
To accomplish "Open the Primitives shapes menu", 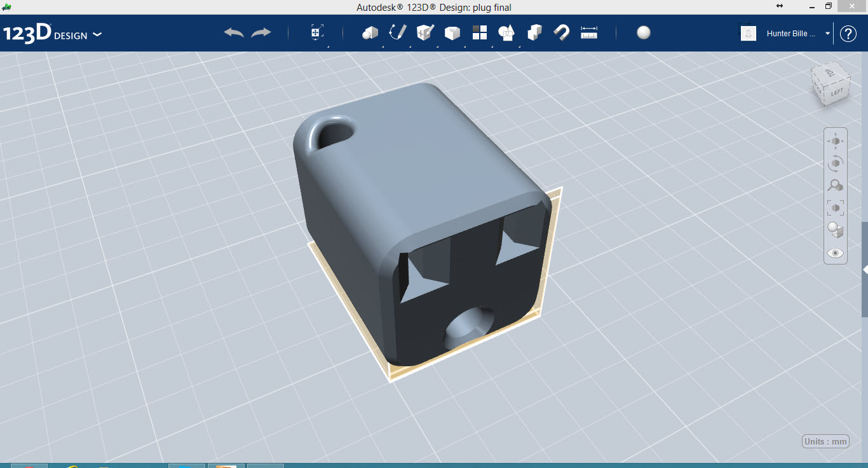I will click(x=370, y=33).
